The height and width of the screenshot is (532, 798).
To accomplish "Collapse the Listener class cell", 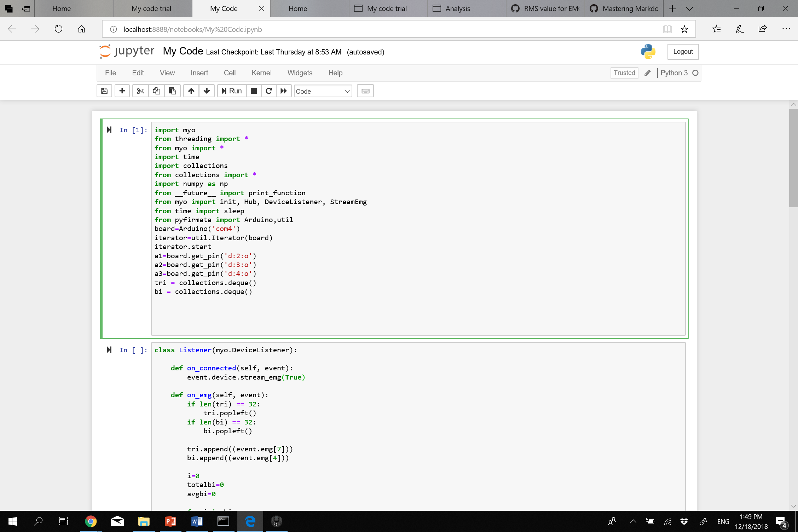I will pos(109,350).
